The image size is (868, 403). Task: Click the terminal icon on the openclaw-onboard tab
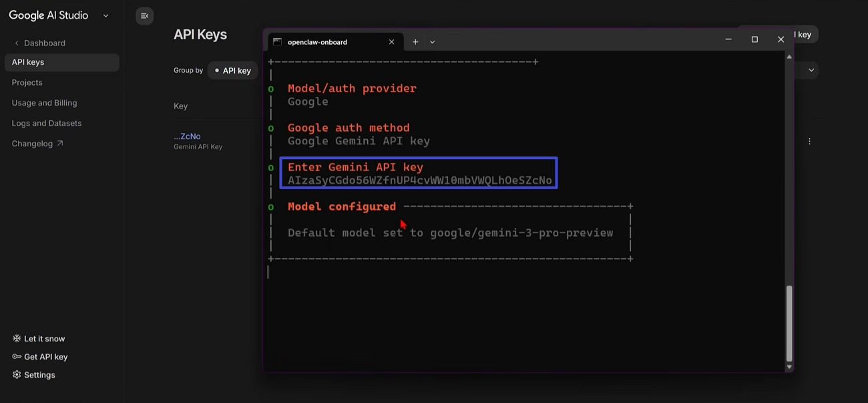tap(278, 42)
